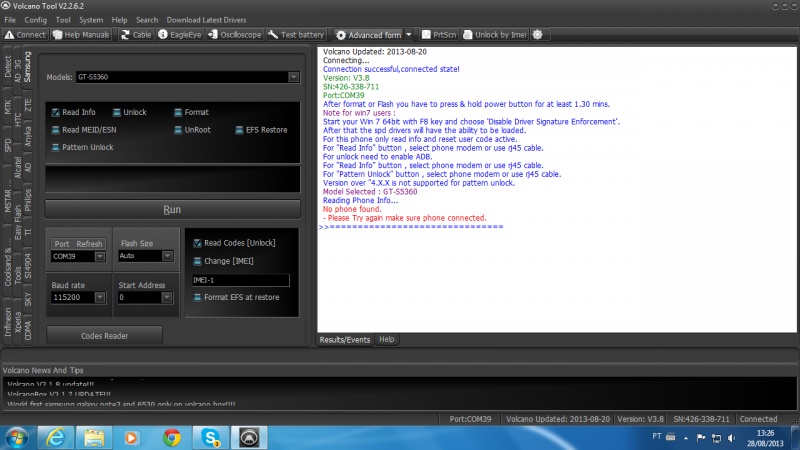Expand the Models dropdown
This screenshot has height=450, width=800.
[x=293, y=77]
